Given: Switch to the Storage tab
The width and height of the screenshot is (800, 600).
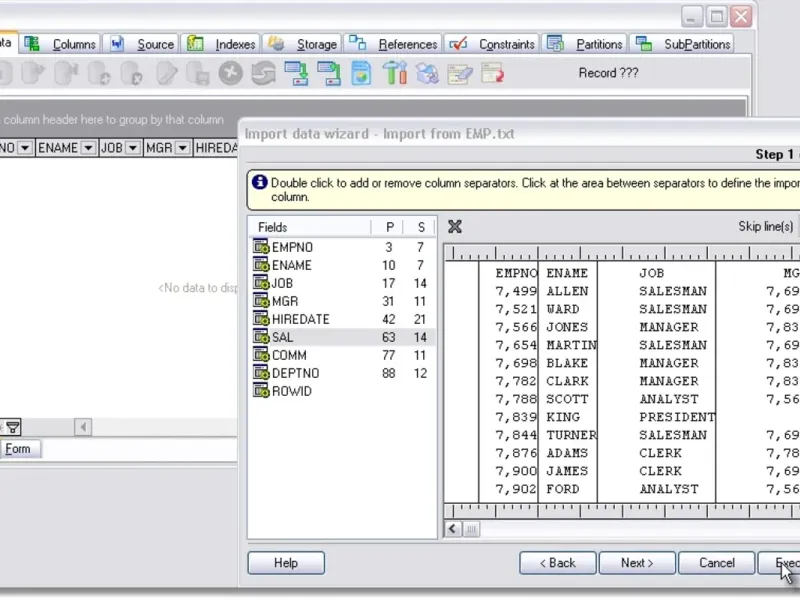Looking at the screenshot, I should pyautogui.click(x=303, y=44).
